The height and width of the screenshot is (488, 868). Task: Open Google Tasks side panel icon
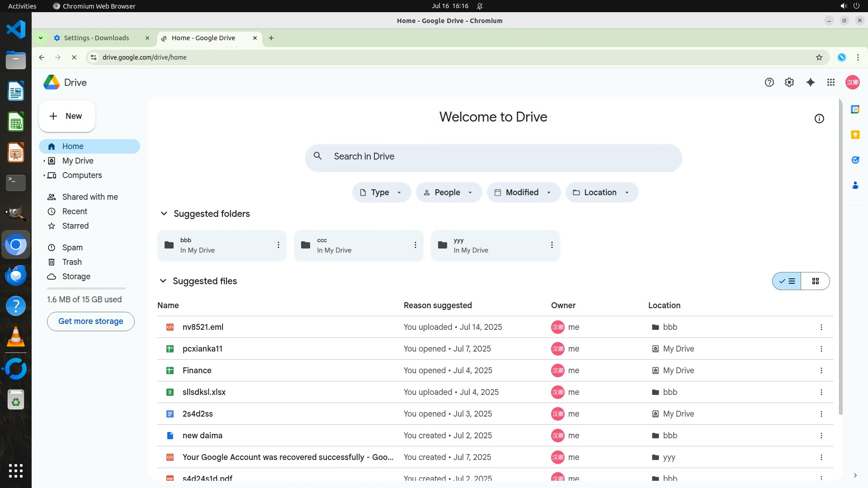pyautogui.click(x=855, y=160)
